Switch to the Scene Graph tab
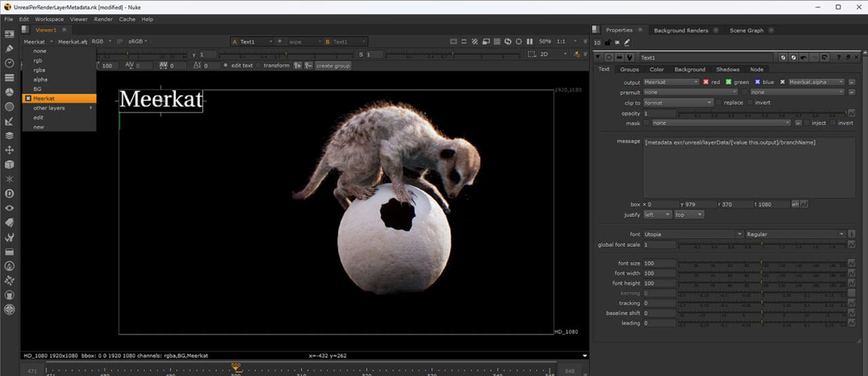 [747, 30]
